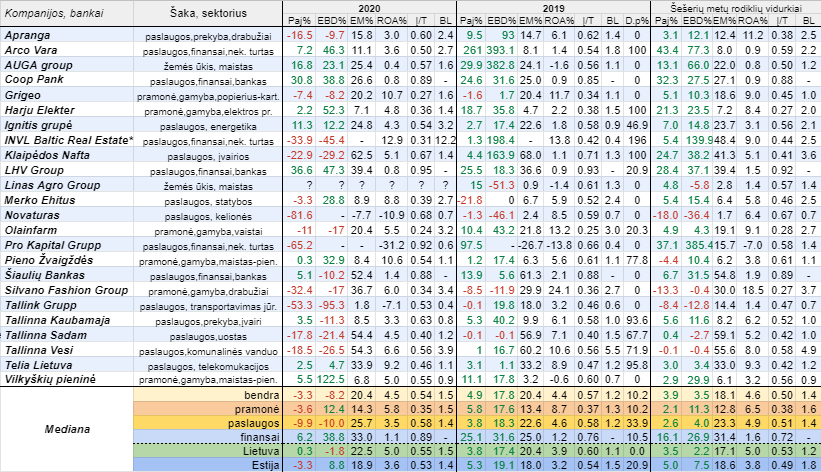Click the Vilkyškių pieninė company cell
821x472 pixels.
(50, 380)
